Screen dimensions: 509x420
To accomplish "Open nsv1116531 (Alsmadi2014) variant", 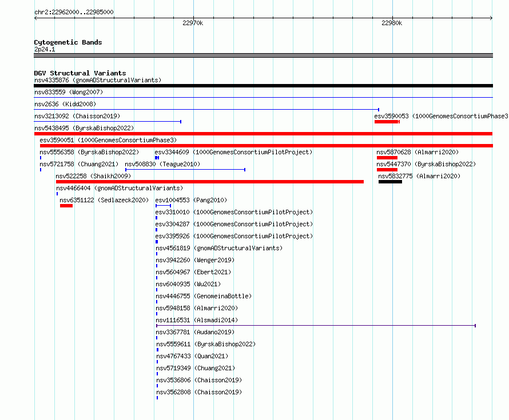I will [197, 320].
